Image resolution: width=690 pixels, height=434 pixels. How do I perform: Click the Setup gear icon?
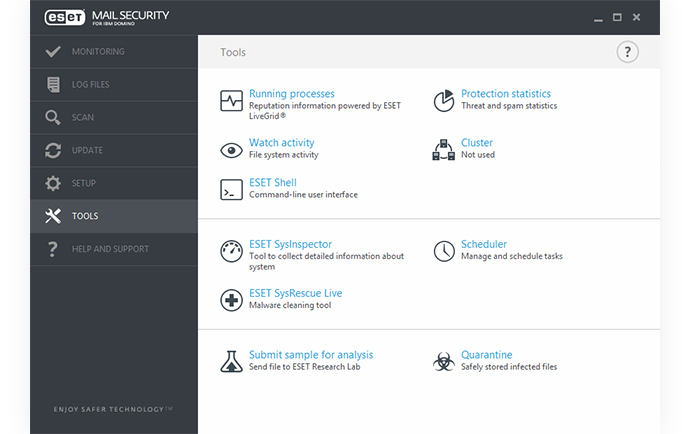[x=53, y=183]
